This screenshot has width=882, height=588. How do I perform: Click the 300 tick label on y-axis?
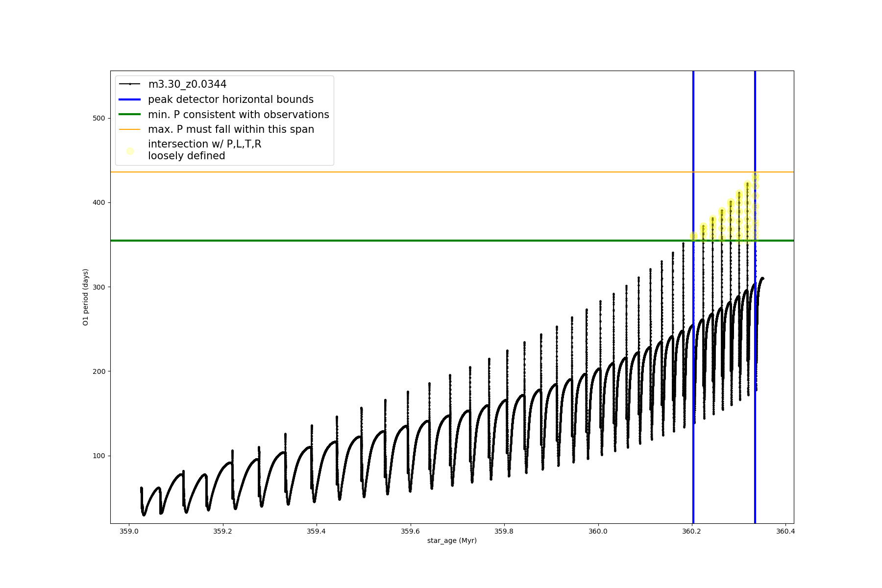[x=98, y=287]
